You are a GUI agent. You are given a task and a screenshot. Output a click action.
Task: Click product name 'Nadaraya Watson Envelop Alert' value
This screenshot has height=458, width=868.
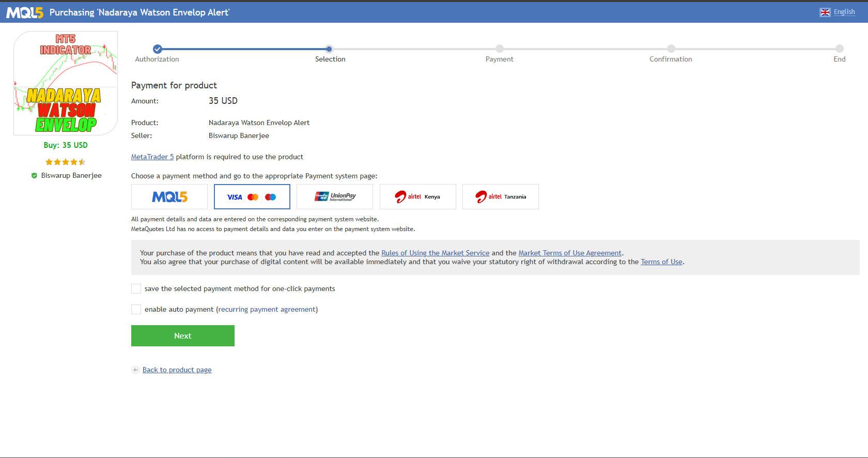[259, 123]
